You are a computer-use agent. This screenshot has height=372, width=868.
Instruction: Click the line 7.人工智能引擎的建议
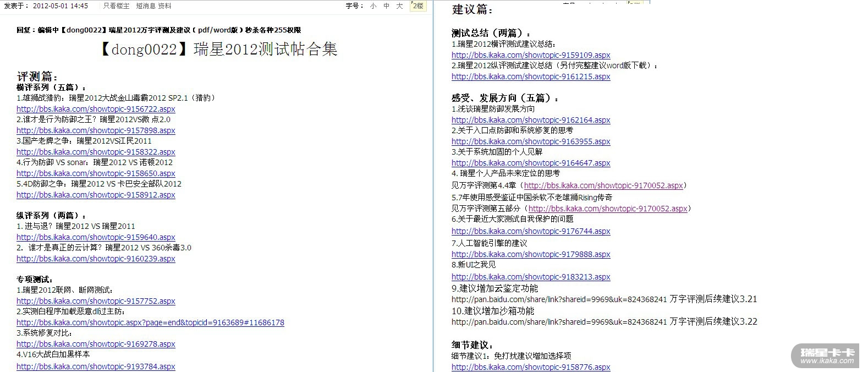(x=490, y=243)
